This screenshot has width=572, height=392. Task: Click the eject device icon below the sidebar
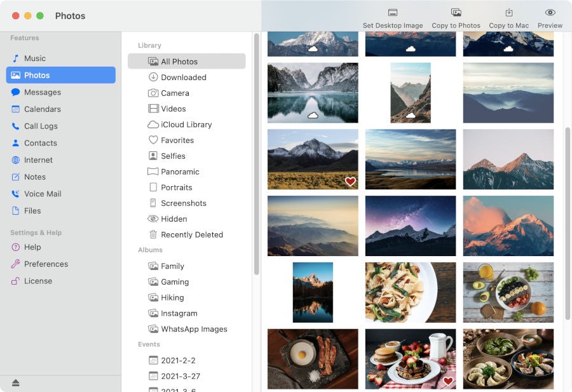coord(15,382)
